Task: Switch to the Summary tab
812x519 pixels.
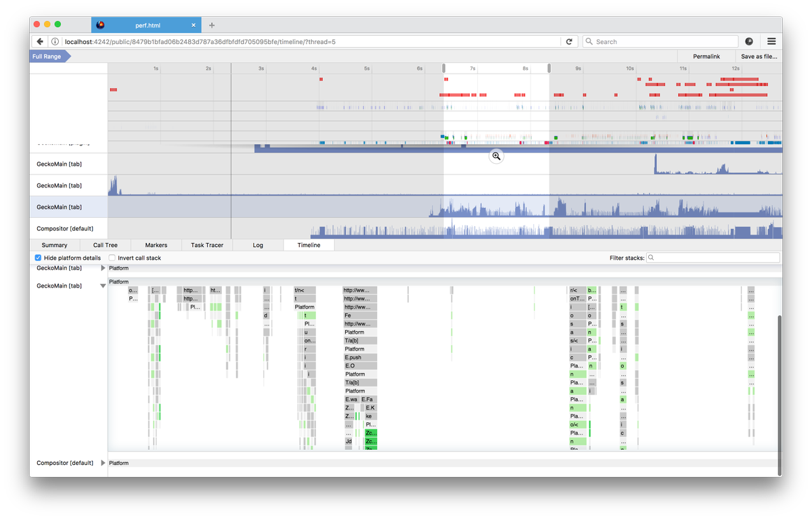Action: coord(55,245)
